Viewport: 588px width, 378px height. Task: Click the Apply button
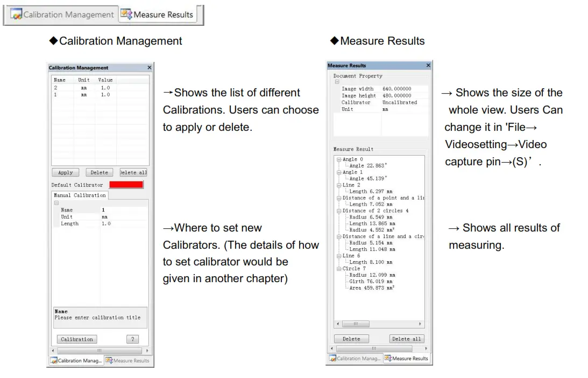coord(66,172)
